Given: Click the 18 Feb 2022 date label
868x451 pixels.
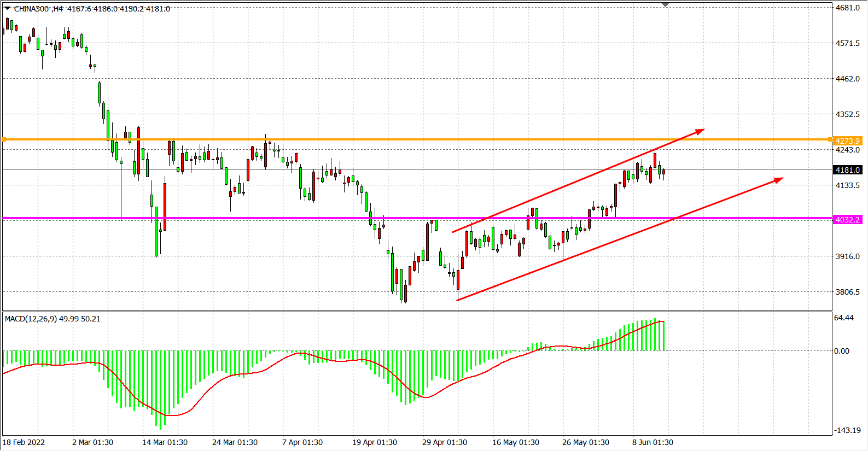Looking at the screenshot, I should coord(24,442).
